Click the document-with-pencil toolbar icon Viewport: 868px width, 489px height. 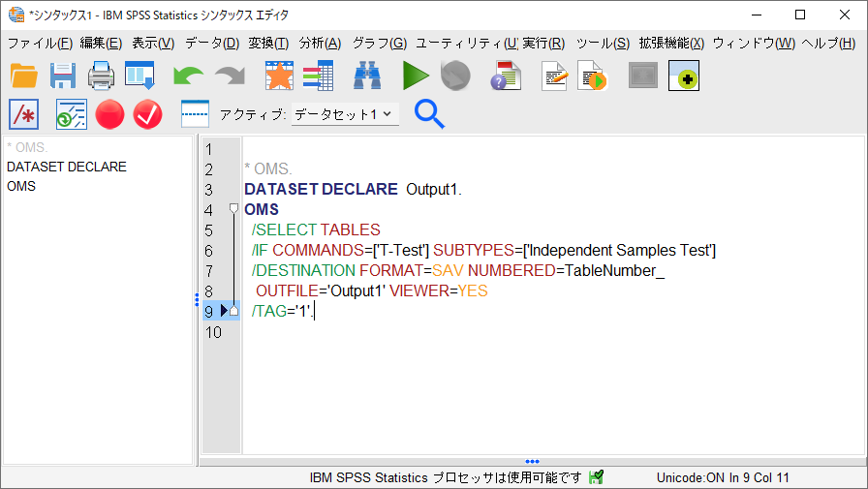(554, 76)
